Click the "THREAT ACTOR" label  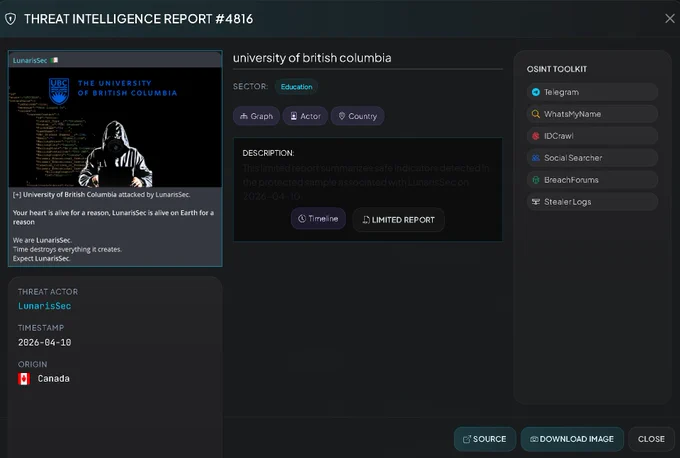pos(48,292)
